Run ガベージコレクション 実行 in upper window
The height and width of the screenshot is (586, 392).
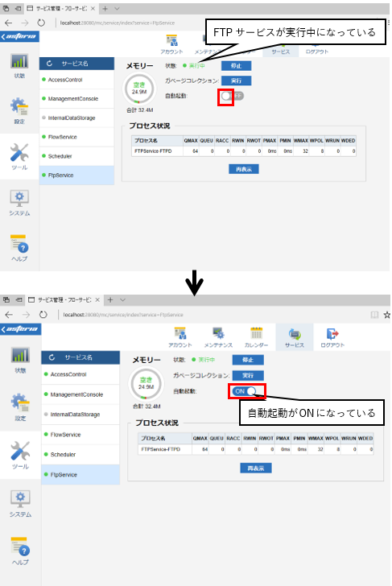pyautogui.click(x=236, y=80)
